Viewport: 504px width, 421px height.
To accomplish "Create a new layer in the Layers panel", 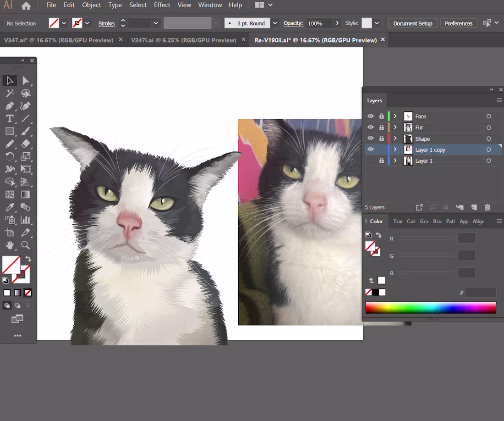I will tap(474, 207).
